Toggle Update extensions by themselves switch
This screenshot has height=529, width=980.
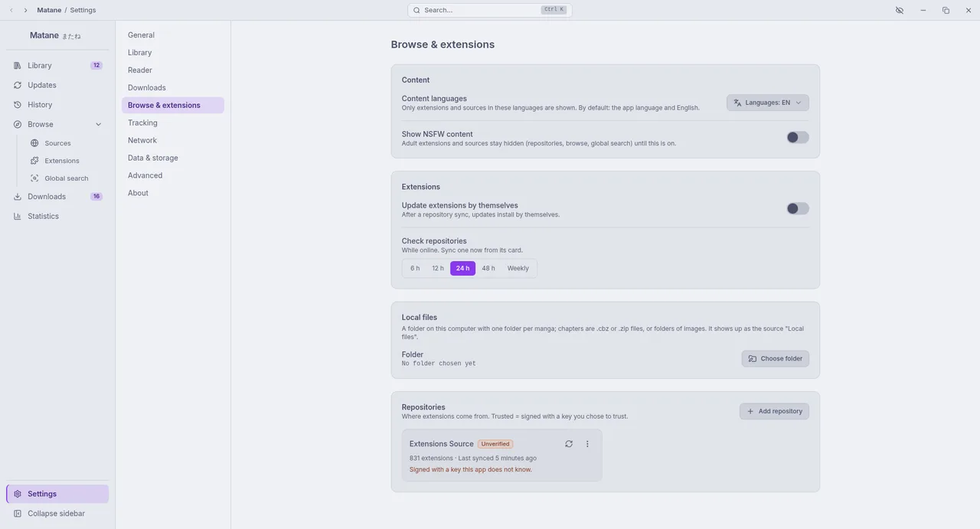click(x=798, y=208)
